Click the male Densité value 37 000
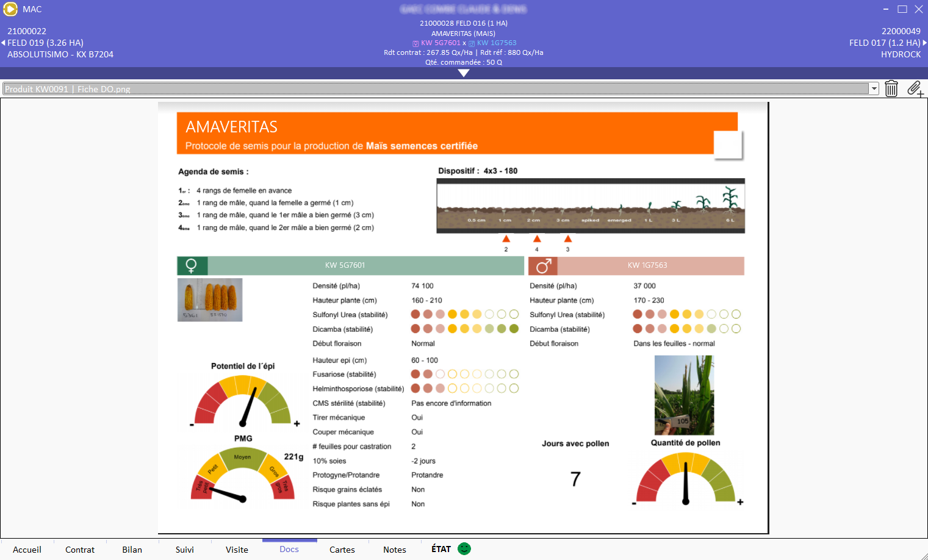Screen dimensions: 928x560 coord(644,285)
